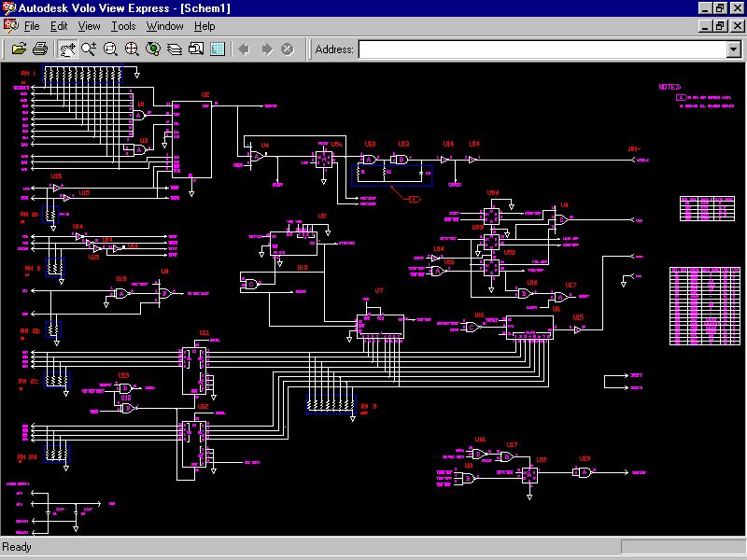Click inside the Address input field

click(x=543, y=49)
